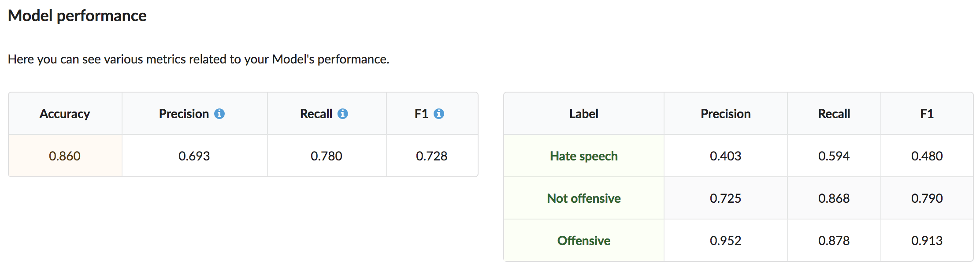Click the Recall info icon
The image size is (980, 268).
point(343,114)
